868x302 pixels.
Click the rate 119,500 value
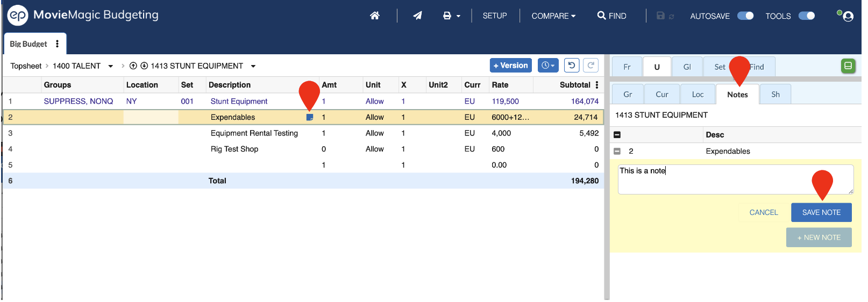coord(506,101)
